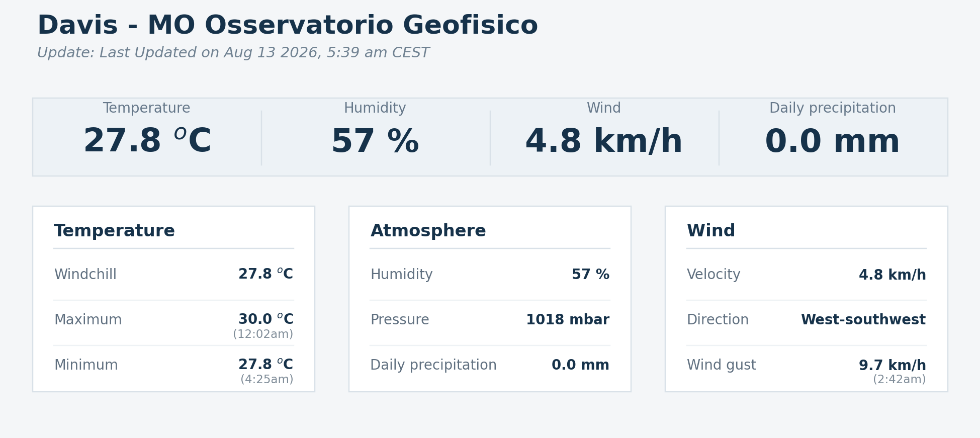Viewport: 980px width, 438px height.
Task: Click the 9.7 km/h wind gust value
Action: click(893, 365)
